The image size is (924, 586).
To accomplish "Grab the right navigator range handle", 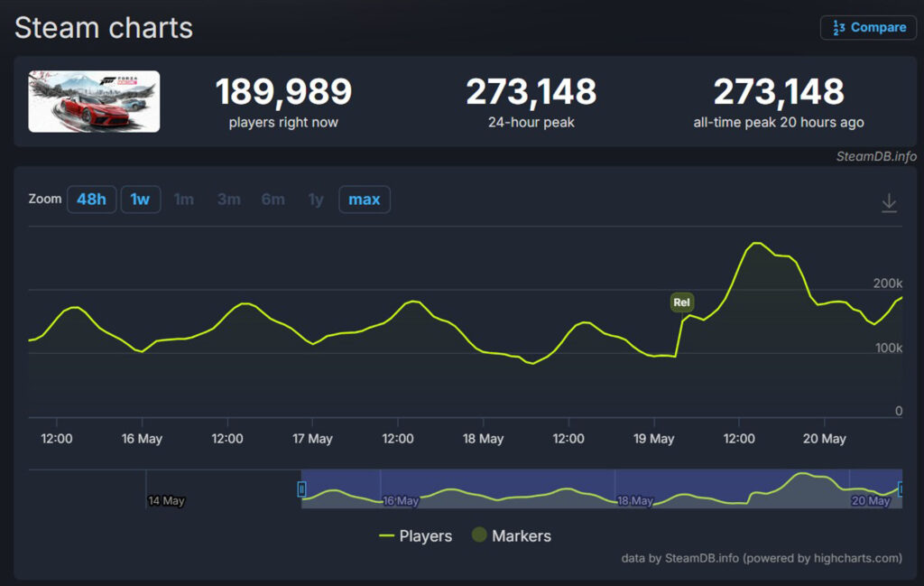I will click(901, 488).
